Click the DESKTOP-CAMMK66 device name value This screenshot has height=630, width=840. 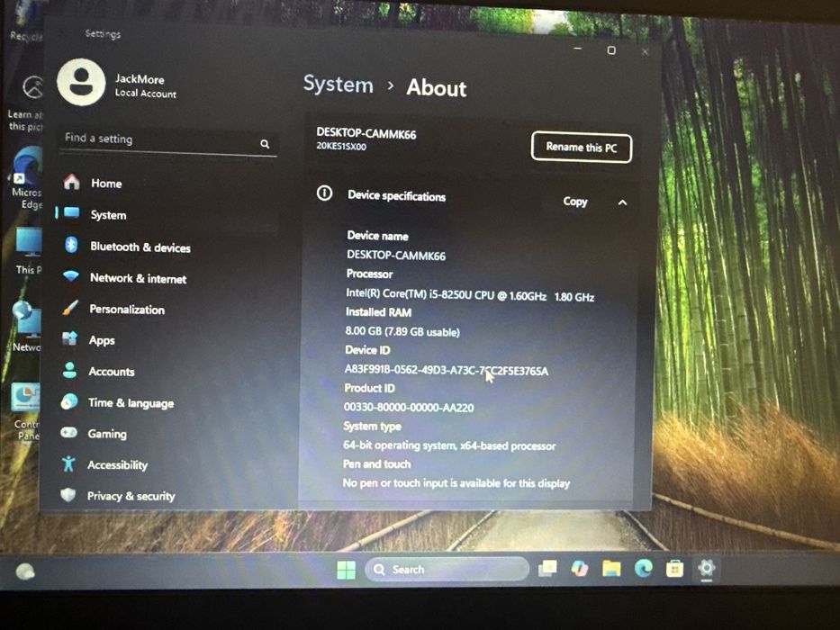[396, 256]
